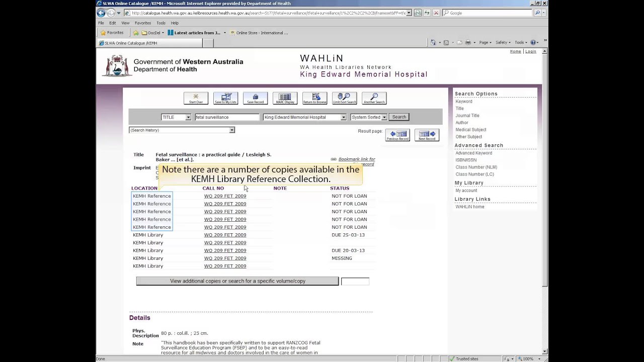This screenshot has height=362, width=644.
Task: Open the MARC Display view
Action: tap(285, 98)
